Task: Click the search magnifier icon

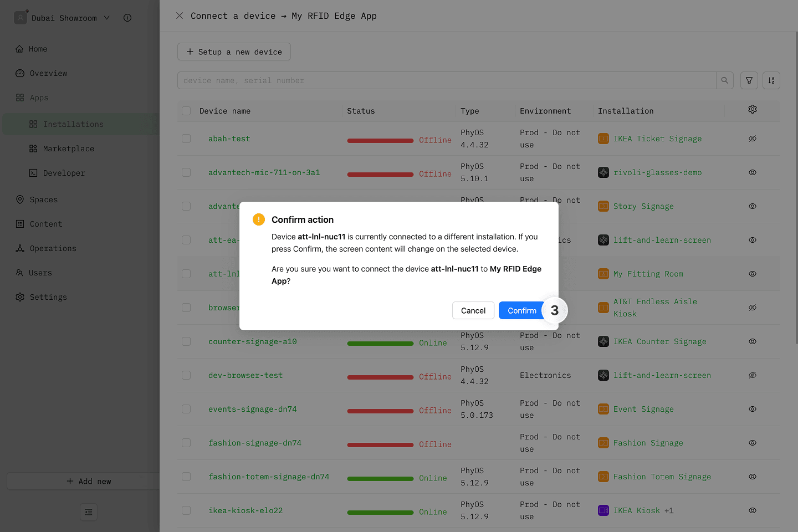Action: 725,80
